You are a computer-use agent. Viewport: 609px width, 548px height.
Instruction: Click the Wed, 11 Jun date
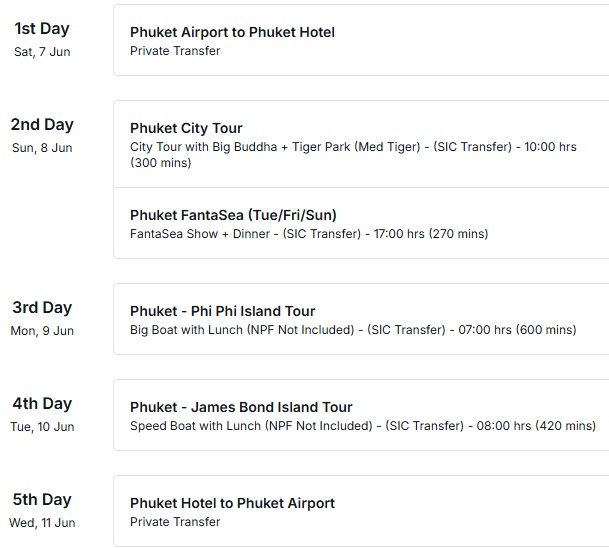pos(42,522)
